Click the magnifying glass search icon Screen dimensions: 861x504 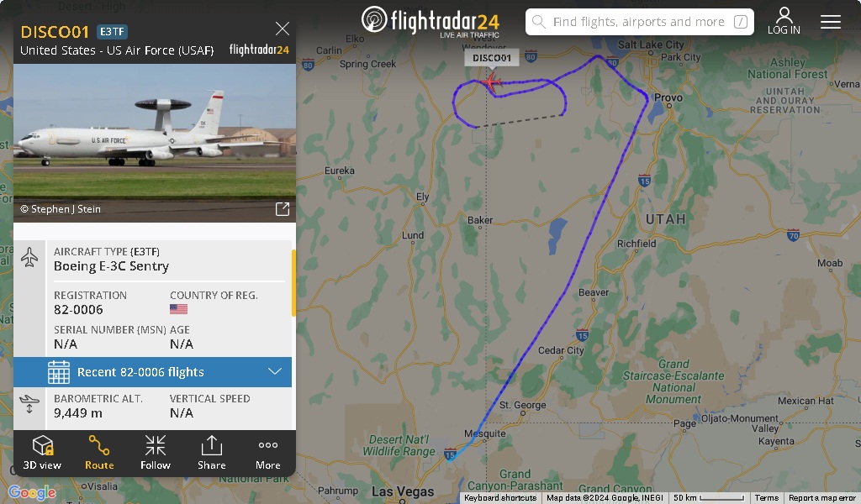pyautogui.click(x=539, y=22)
